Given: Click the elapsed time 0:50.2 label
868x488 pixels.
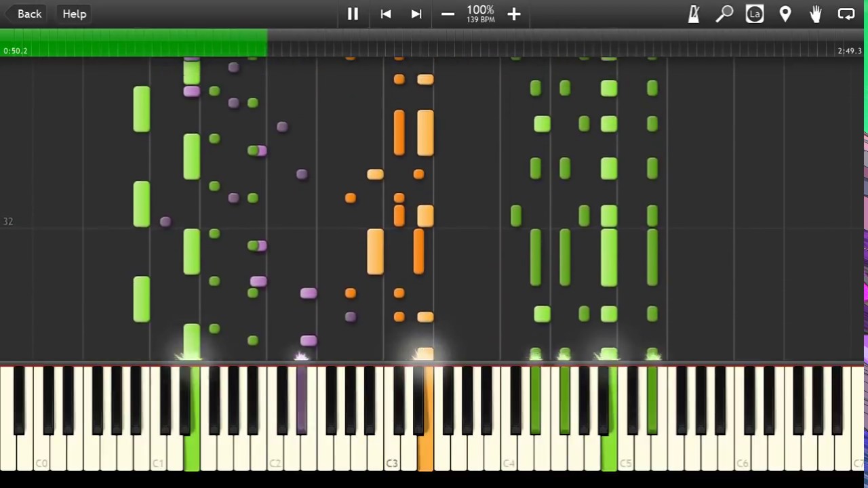Looking at the screenshot, I should point(16,51).
